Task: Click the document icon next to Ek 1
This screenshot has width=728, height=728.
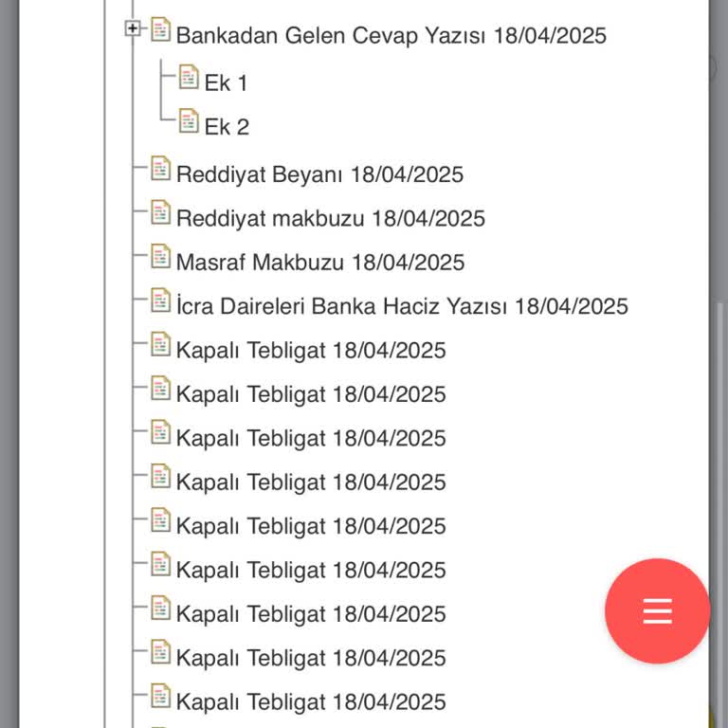Action: (189, 77)
